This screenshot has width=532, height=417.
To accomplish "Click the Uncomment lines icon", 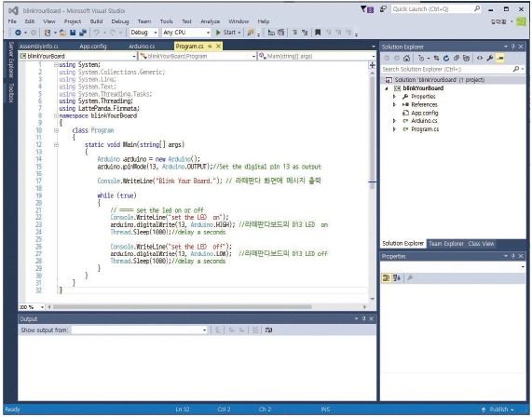I will point(305,33).
